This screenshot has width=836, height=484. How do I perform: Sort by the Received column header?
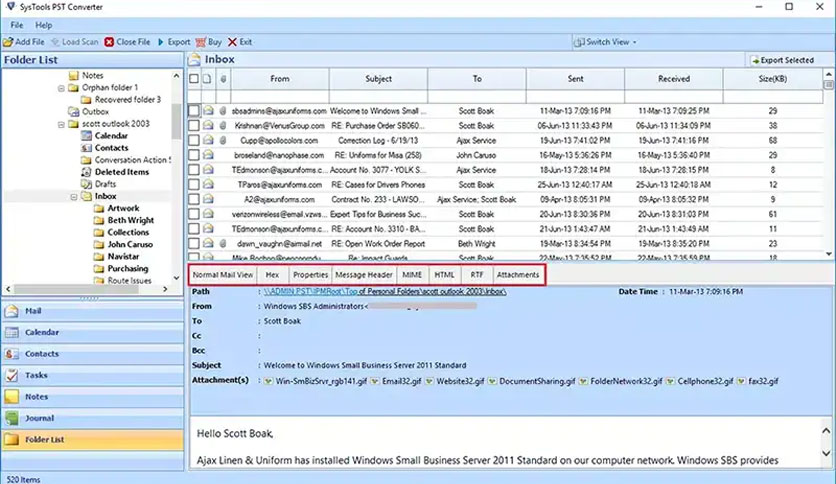[x=674, y=79]
